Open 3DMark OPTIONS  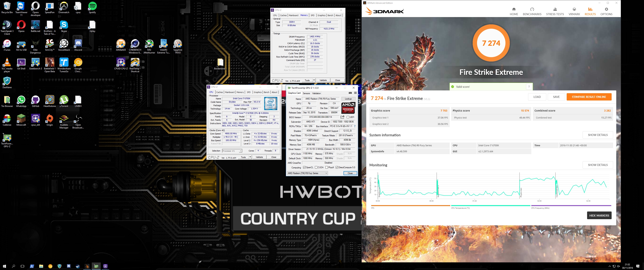(606, 11)
